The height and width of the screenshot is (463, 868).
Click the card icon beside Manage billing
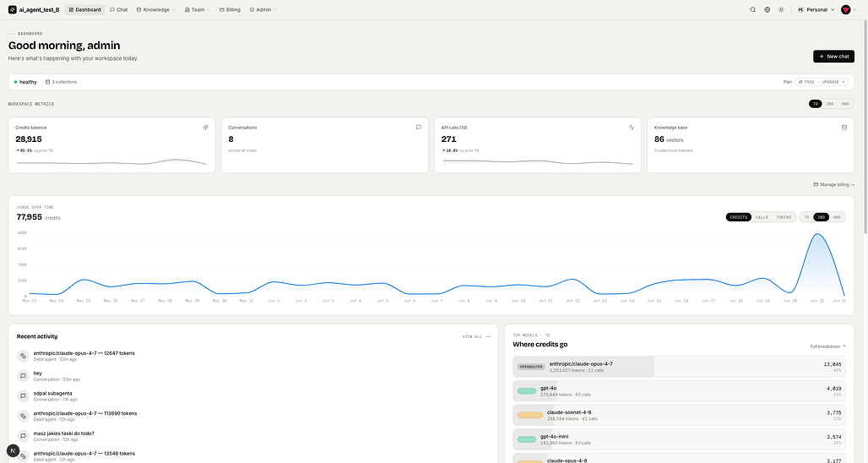(816, 184)
